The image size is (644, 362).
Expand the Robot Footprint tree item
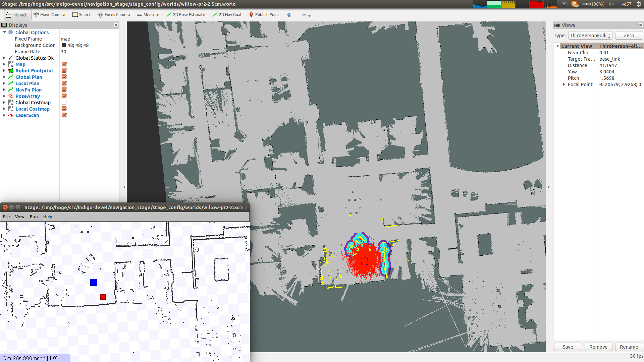pos(4,71)
